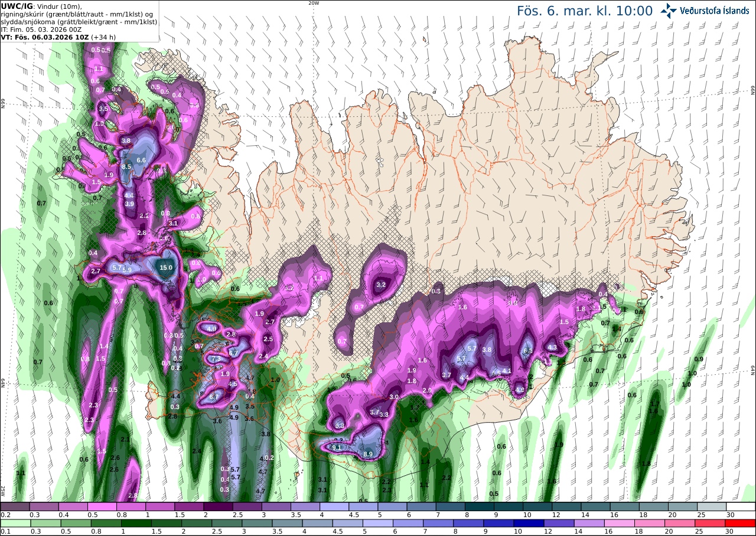Click the 20W longitude label at top
Screen dimensions: 756x536
(314, 3)
